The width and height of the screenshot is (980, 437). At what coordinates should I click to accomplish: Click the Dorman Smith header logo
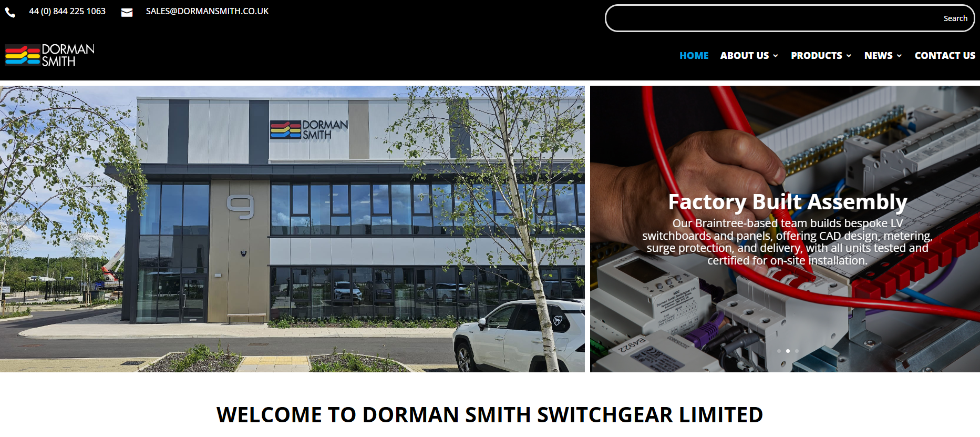click(x=50, y=55)
